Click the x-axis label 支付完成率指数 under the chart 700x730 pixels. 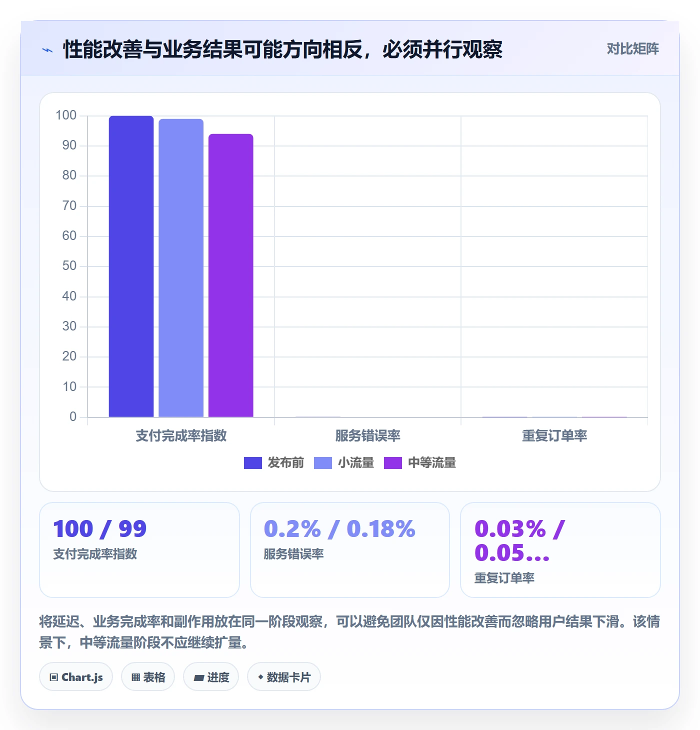tap(181, 435)
